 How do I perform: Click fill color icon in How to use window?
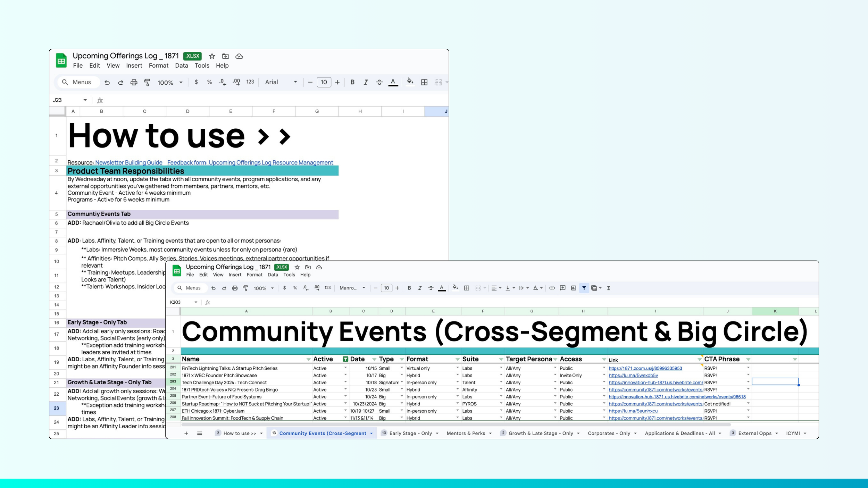410,82
